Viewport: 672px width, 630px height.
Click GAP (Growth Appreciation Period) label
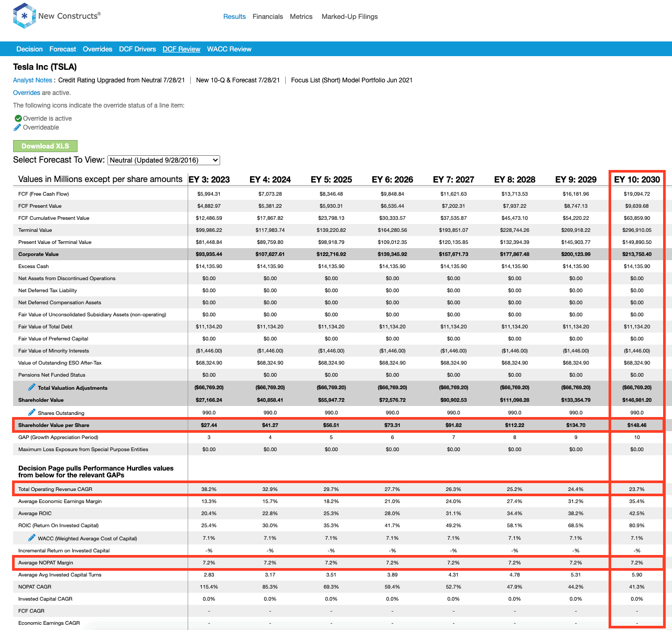click(x=58, y=437)
